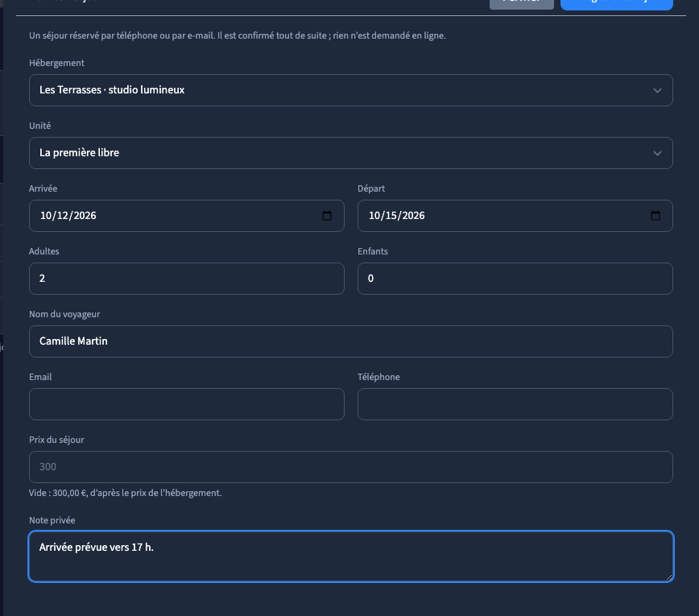The image size is (699, 616).
Task: Expand the Unité dropdown showing La première libre
Action: tap(351, 153)
